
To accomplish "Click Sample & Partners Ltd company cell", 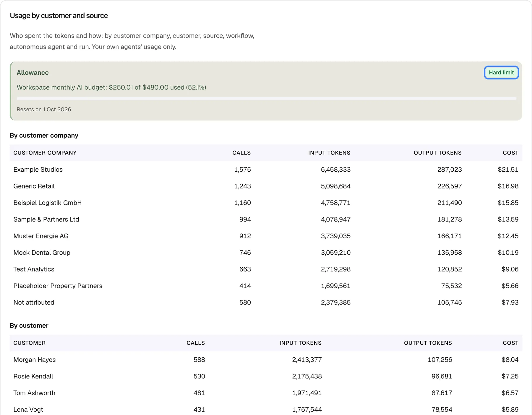I will pyautogui.click(x=46, y=219).
